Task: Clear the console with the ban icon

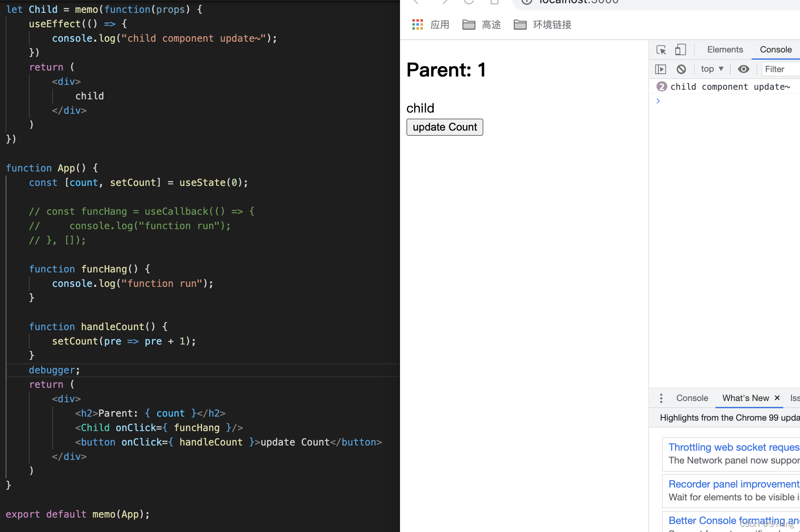Action: tap(681, 69)
